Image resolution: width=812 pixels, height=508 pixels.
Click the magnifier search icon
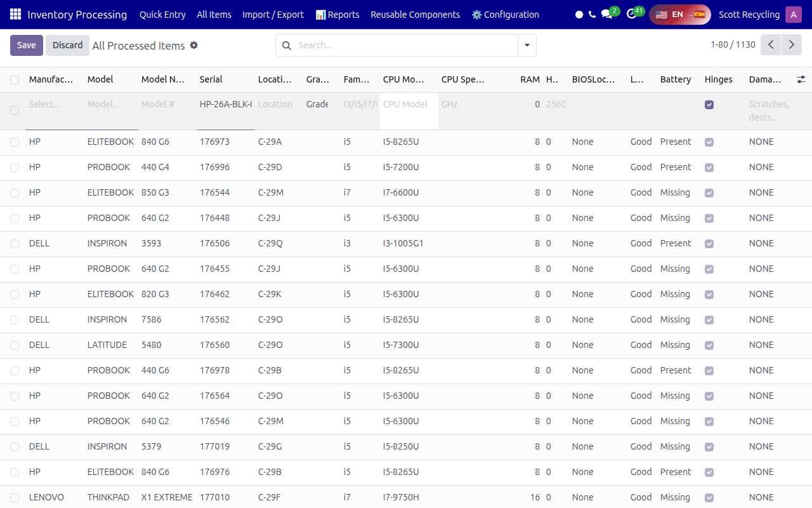[x=286, y=46]
